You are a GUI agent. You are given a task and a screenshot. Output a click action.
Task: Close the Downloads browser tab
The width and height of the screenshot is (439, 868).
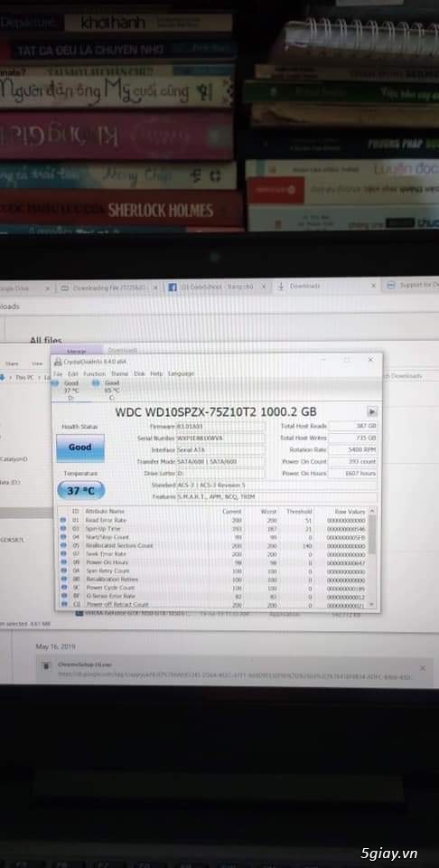pyautogui.click(x=374, y=286)
